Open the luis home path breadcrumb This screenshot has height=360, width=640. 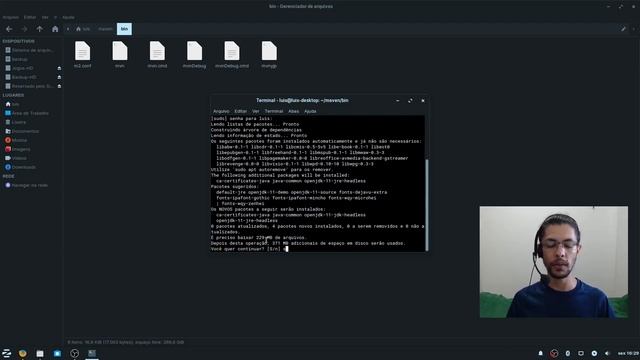pos(83,29)
